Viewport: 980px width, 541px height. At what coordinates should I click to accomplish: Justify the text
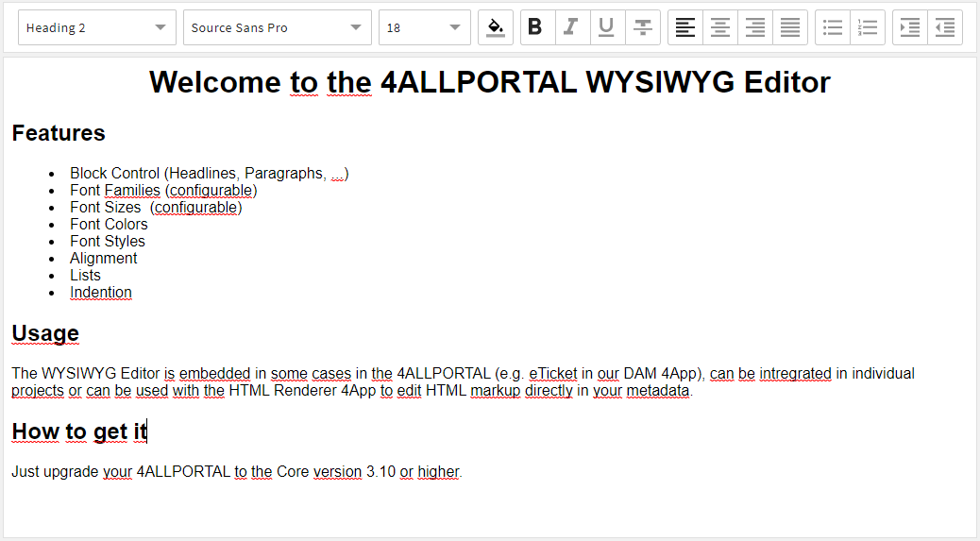[x=790, y=27]
